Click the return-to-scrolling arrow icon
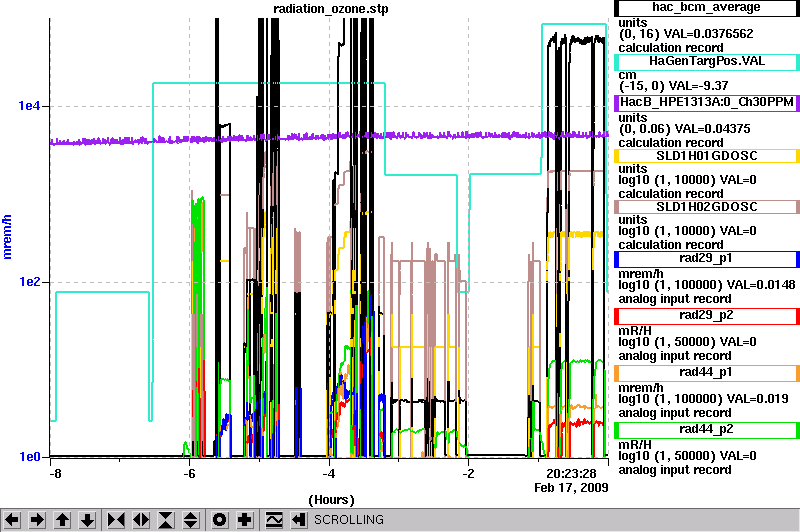800x532 pixels. 299,520
